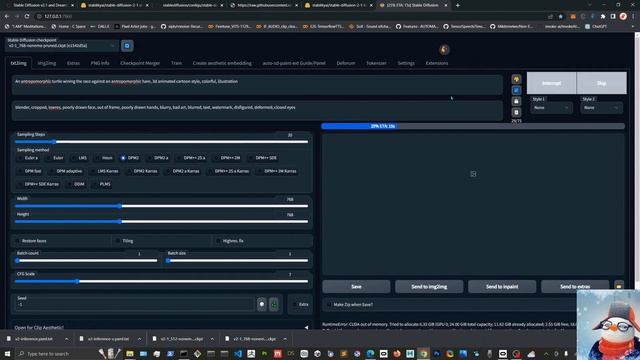Open the Extras tab

73,63
